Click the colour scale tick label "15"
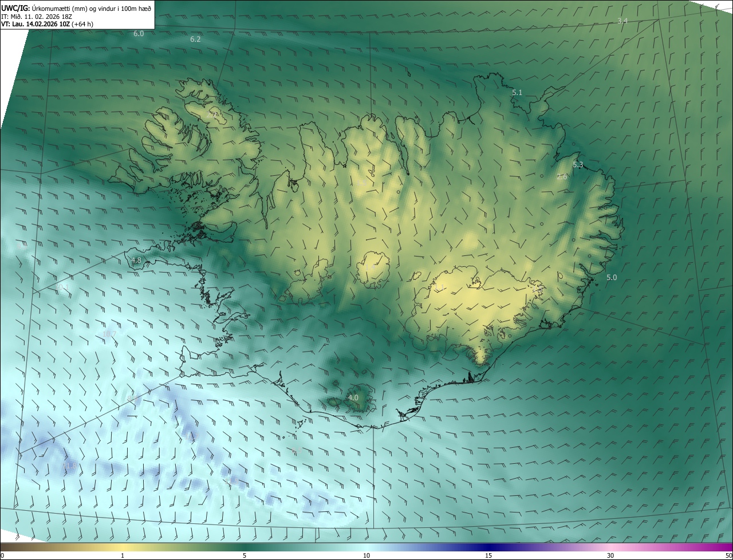 click(488, 555)
